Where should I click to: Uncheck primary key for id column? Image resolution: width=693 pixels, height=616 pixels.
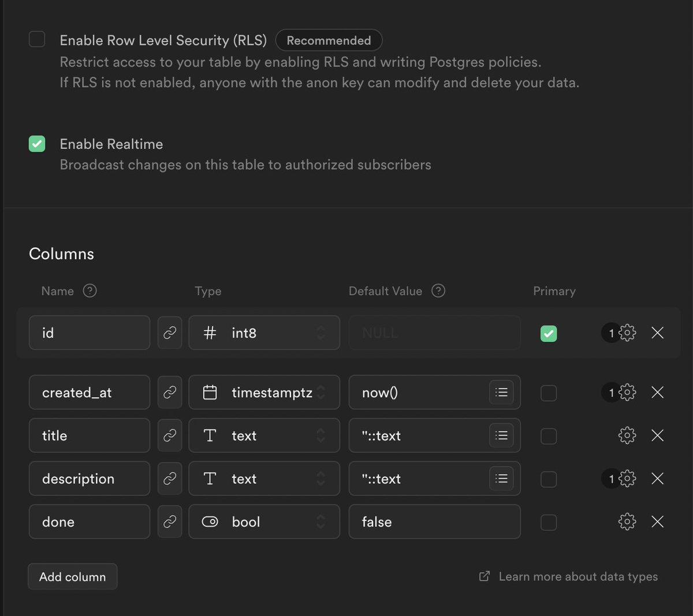coord(549,333)
